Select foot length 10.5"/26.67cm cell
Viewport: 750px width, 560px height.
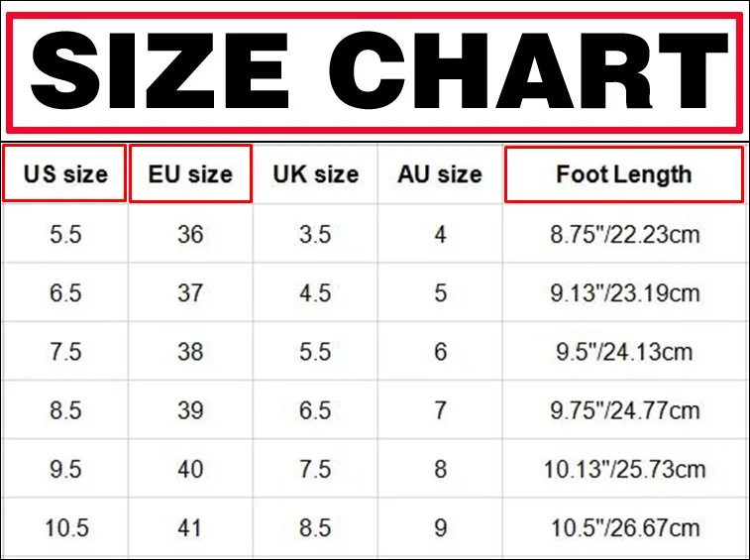[x=624, y=527]
